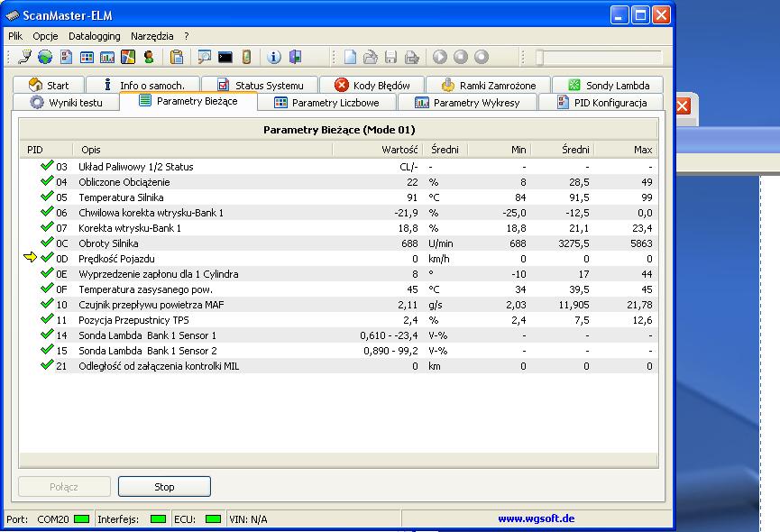Click the clipboard icon in toolbar
The image size is (780, 532).
(x=177, y=58)
